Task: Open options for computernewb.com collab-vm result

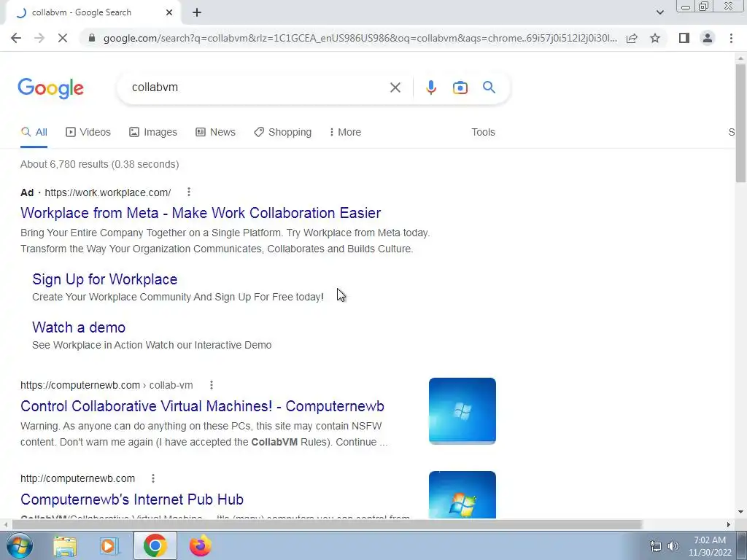Action: [211, 385]
